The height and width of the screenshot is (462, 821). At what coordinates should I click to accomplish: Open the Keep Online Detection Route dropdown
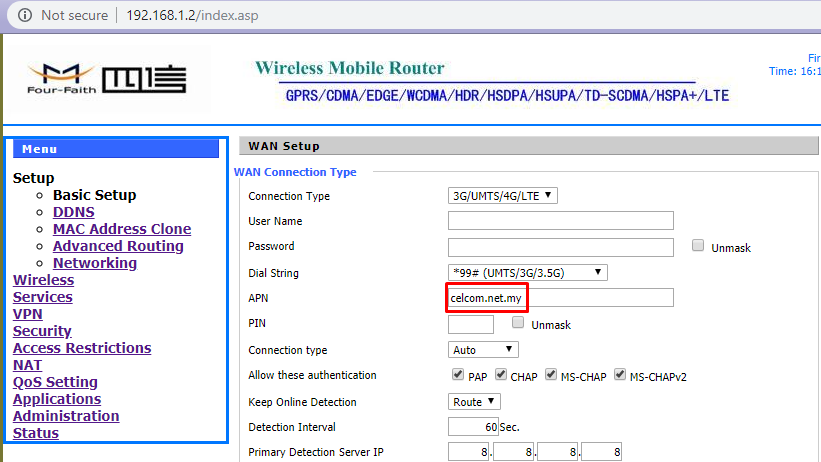475,402
